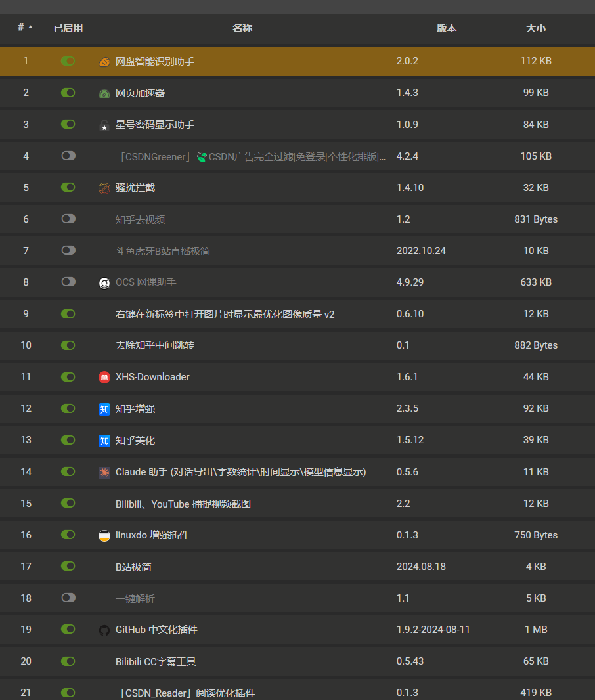This screenshot has width=595, height=700.
Task: Sort by the 大小 column header
Action: (536, 28)
